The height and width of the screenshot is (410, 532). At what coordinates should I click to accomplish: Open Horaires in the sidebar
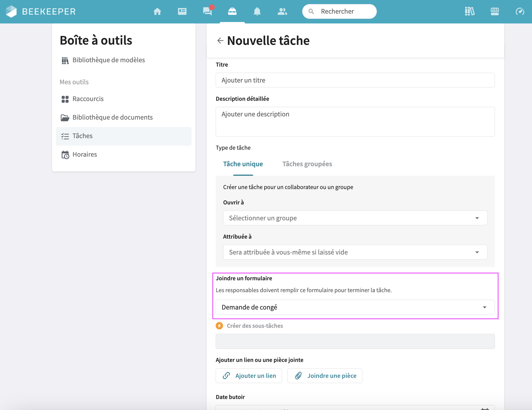[x=85, y=154]
